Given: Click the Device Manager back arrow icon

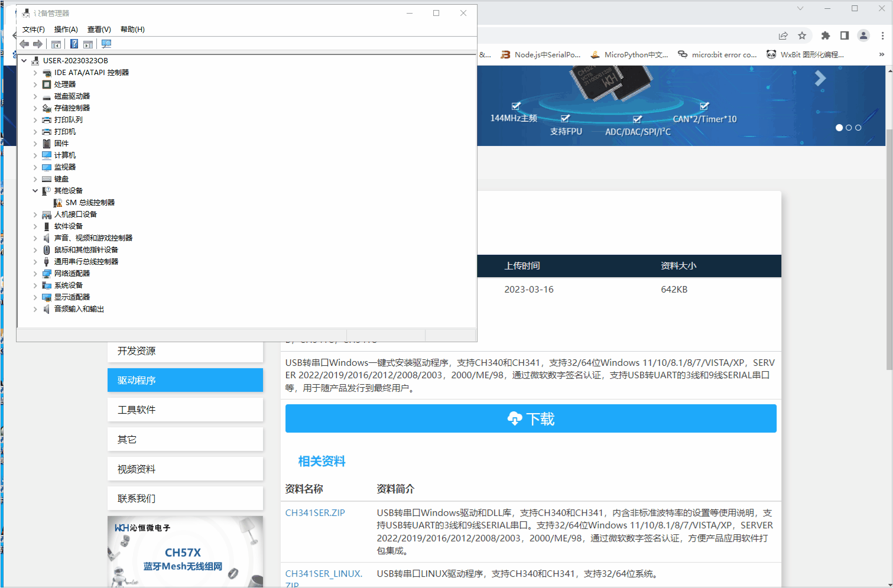Looking at the screenshot, I should [24, 44].
